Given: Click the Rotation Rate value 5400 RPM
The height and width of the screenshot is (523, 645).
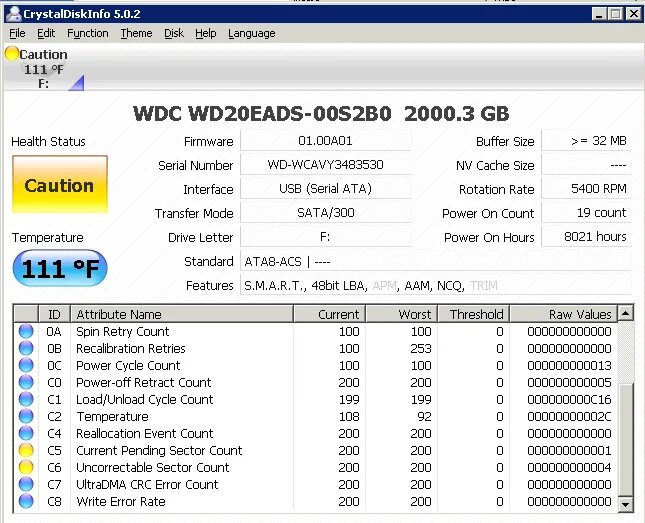Looking at the screenshot, I should click(586, 188).
